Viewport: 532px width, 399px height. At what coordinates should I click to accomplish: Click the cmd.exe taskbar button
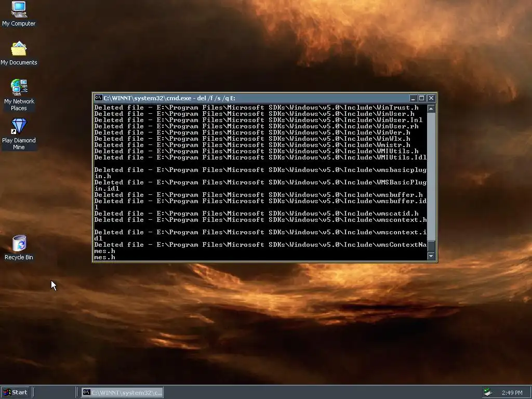pyautogui.click(x=122, y=393)
